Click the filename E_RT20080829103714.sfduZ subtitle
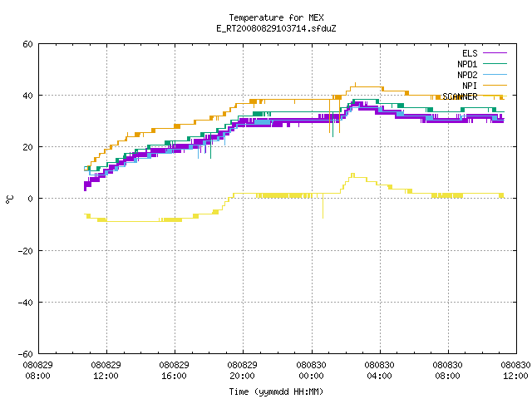532x399 pixels. click(x=276, y=28)
